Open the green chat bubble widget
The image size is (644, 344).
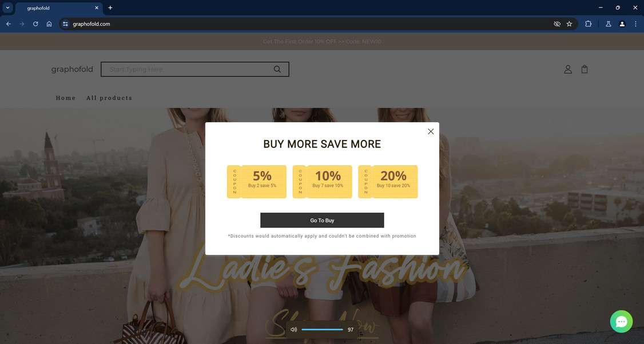(x=621, y=321)
